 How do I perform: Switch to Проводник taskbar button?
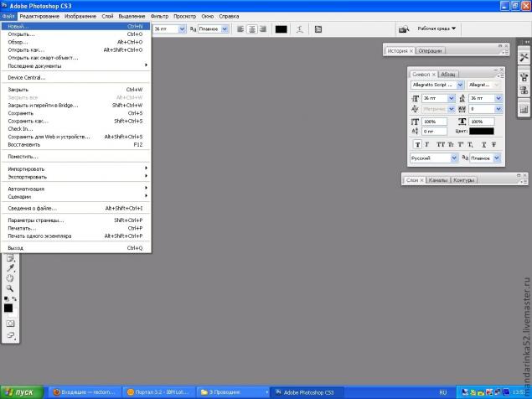tap(232, 392)
